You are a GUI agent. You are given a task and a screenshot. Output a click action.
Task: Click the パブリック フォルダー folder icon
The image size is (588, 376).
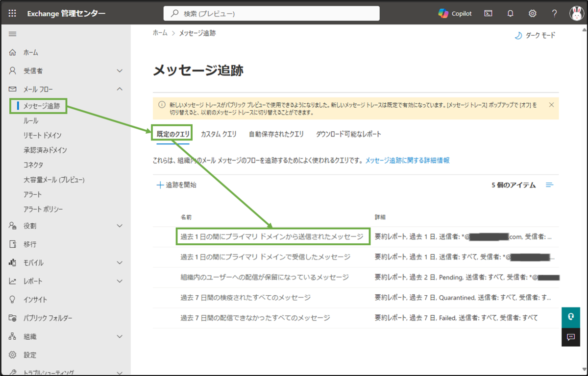13,318
